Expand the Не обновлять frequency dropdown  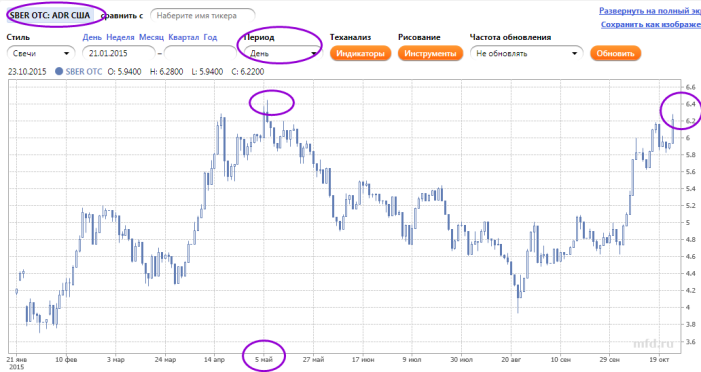527,53
